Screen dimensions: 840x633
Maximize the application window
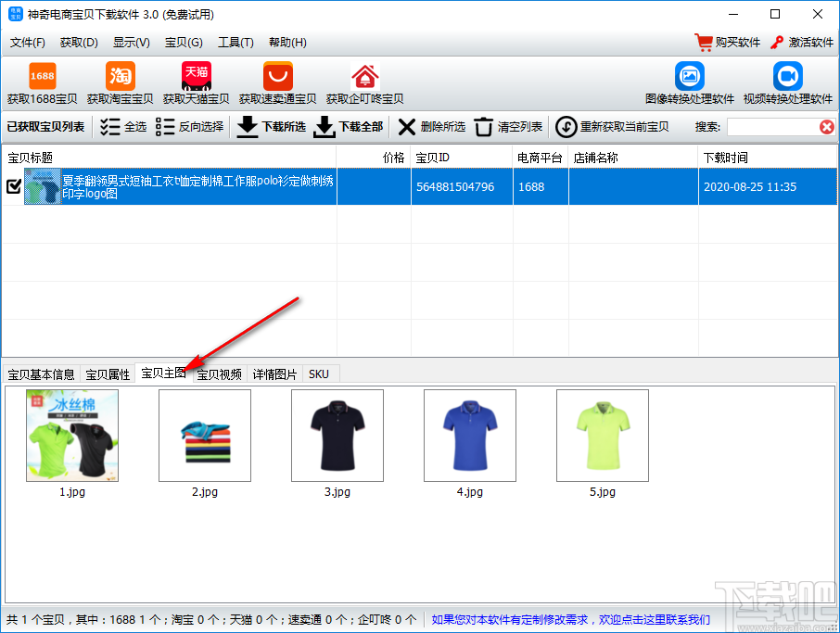775,15
